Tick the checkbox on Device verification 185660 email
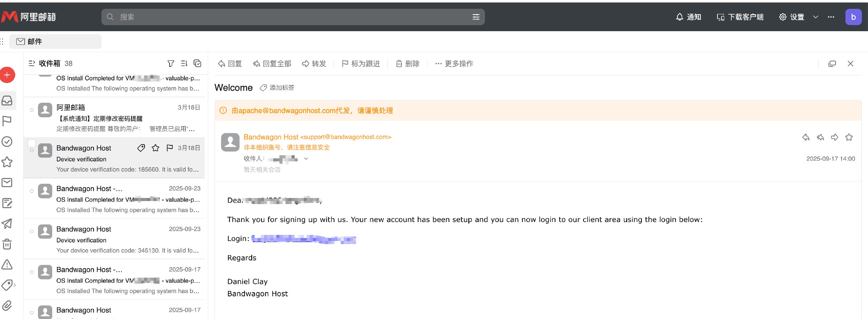The image size is (868, 319). pyautogui.click(x=32, y=144)
